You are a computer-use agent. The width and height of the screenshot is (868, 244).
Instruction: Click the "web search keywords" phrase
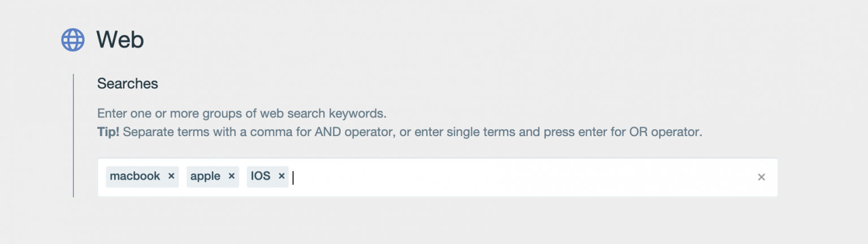pos(323,113)
